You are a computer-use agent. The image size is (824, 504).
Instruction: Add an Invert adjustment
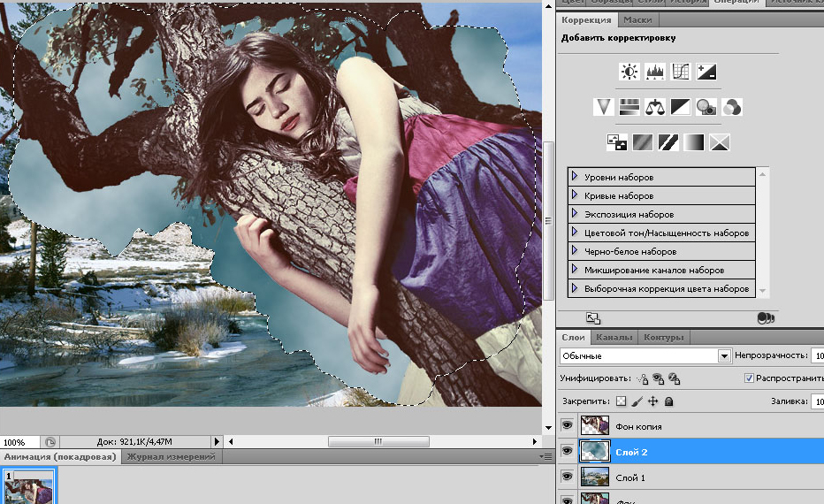tap(616, 142)
